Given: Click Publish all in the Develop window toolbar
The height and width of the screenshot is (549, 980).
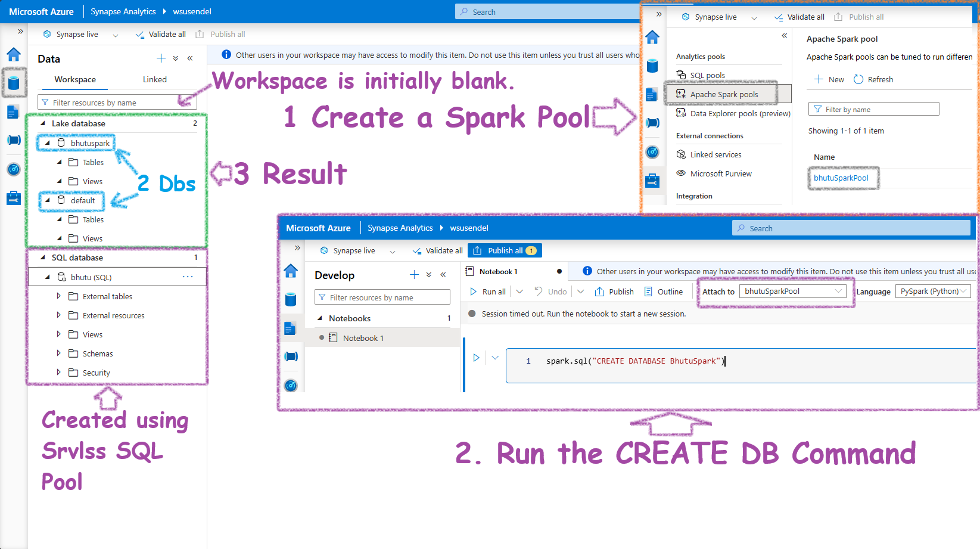Looking at the screenshot, I should (x=505, y=250).
